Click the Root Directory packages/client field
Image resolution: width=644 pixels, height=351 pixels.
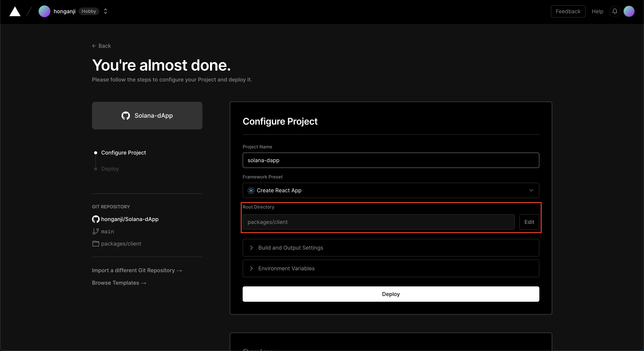pos(379,222)
